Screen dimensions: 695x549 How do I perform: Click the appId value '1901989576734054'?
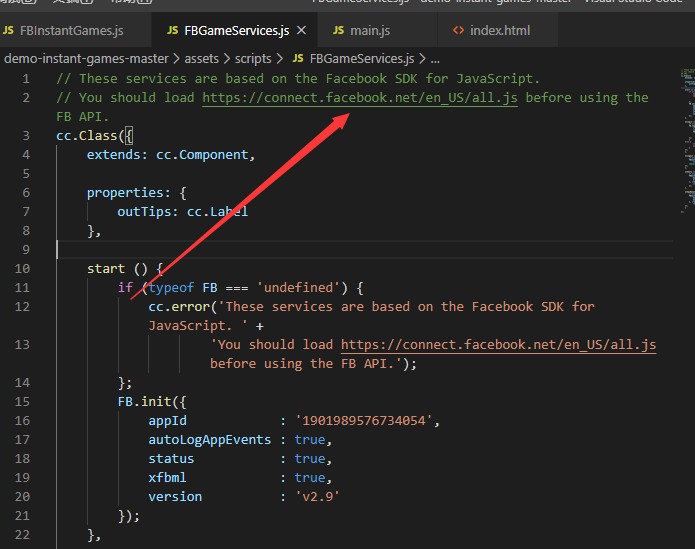click(364, 421)
